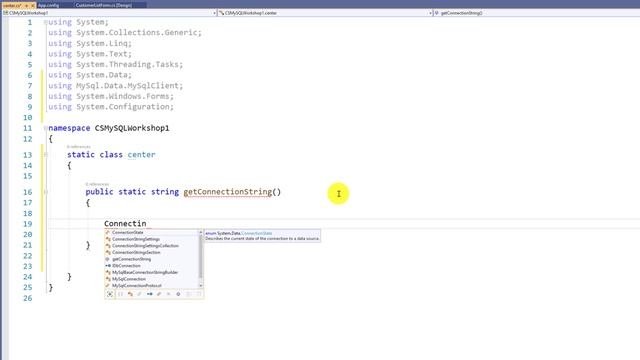Click the getConnectionString method name
The height and width of the screenshot is (360, 640).
(227, 192)
